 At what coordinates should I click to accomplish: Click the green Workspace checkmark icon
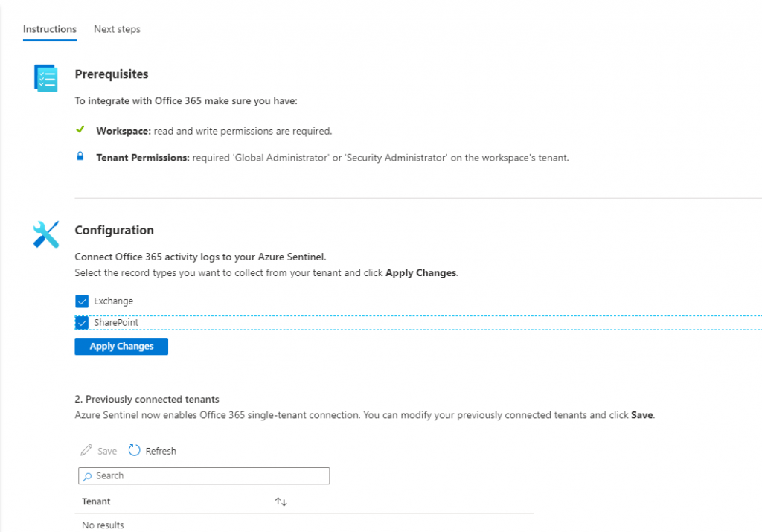pos(80,129)
